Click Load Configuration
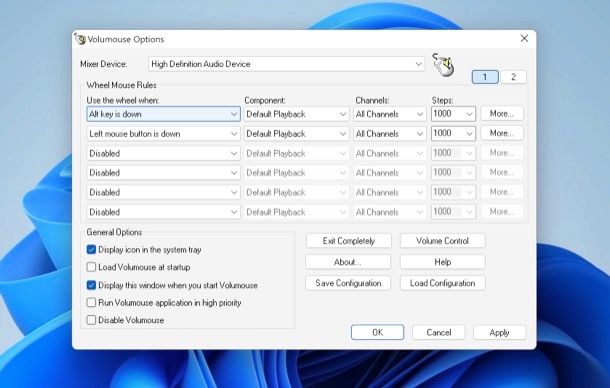 click(x=442, y=283)
